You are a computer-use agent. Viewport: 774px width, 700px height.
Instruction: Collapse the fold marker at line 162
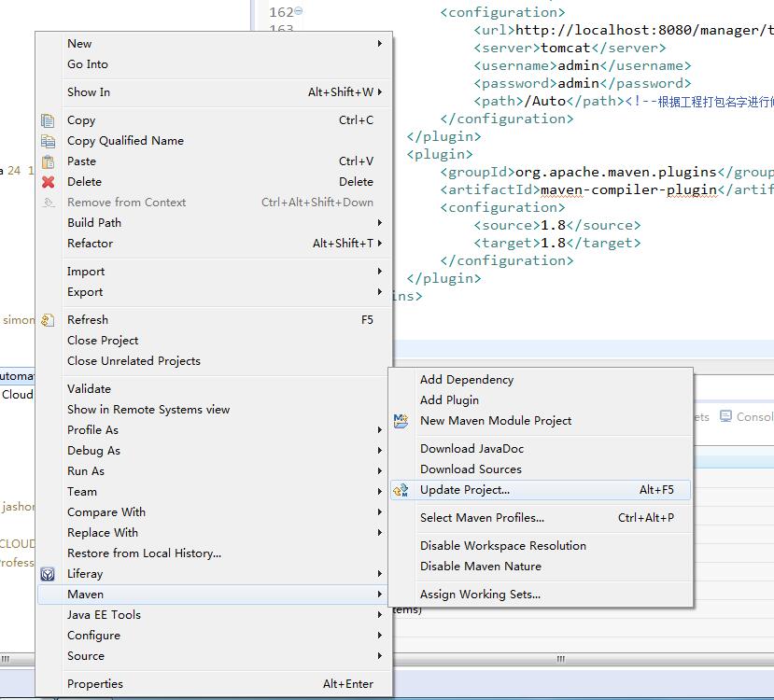pyautogui.click(x=298, y=11)
